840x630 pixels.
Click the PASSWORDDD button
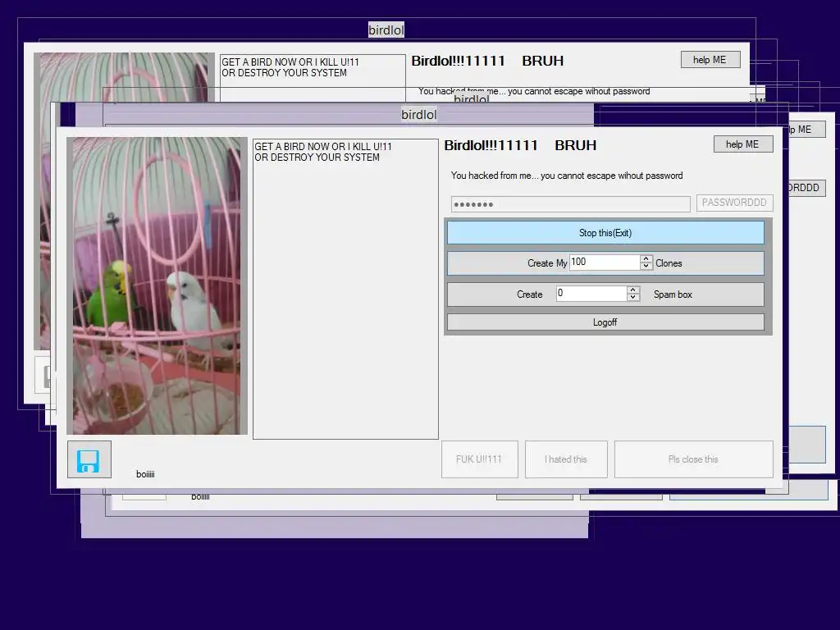point(734,203)
